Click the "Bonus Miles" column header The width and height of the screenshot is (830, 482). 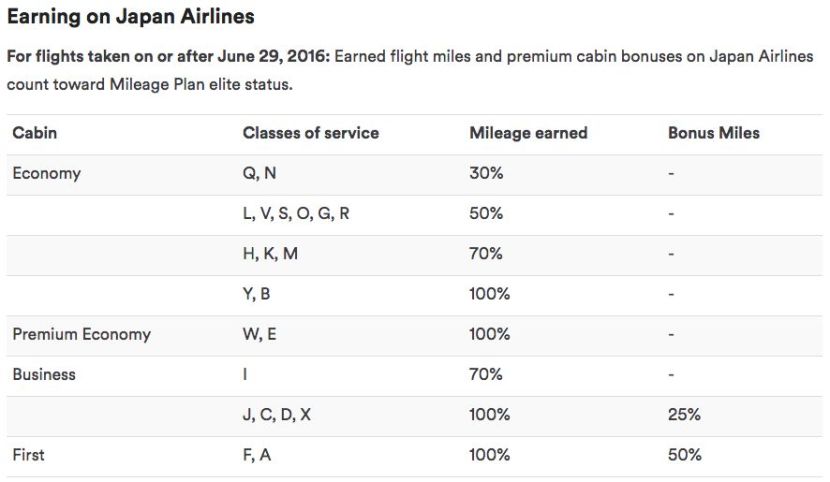tap(713, 133)
